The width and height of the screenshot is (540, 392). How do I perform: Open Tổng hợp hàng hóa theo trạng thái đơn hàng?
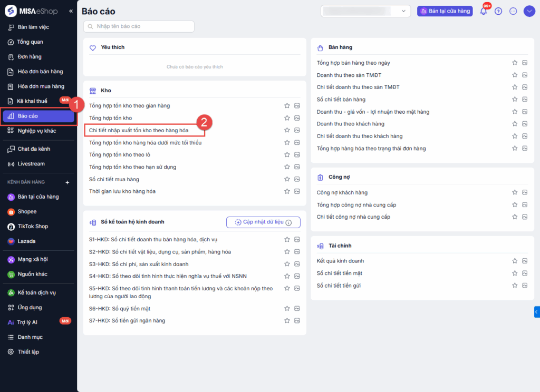pos(371,149)
